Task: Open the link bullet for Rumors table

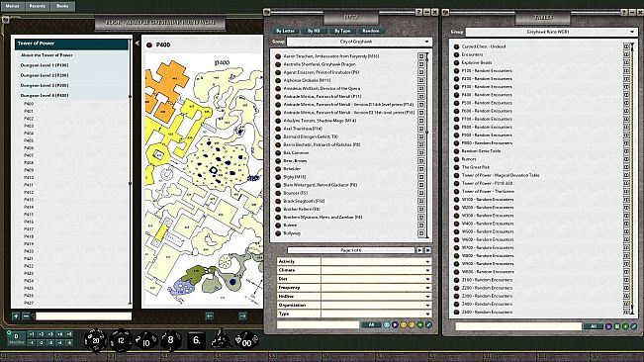Action: point(456,159)
